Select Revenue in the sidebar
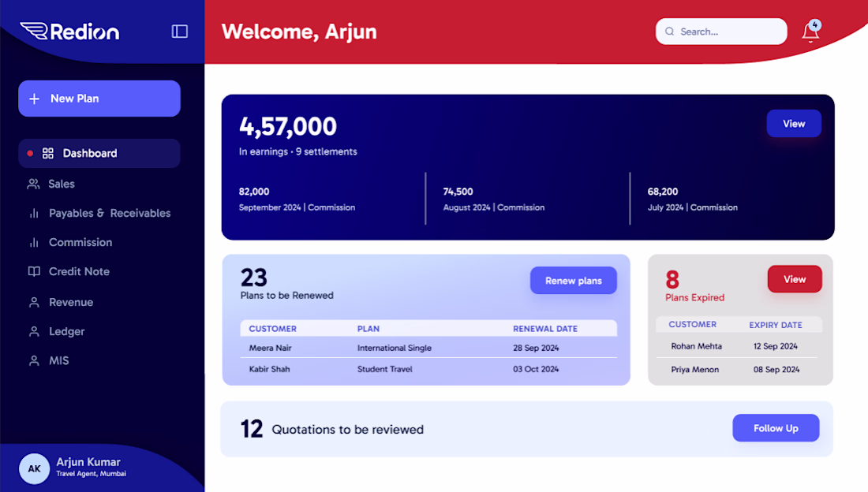The height and width of the screenshot is (492, 868). click(71, 302)
